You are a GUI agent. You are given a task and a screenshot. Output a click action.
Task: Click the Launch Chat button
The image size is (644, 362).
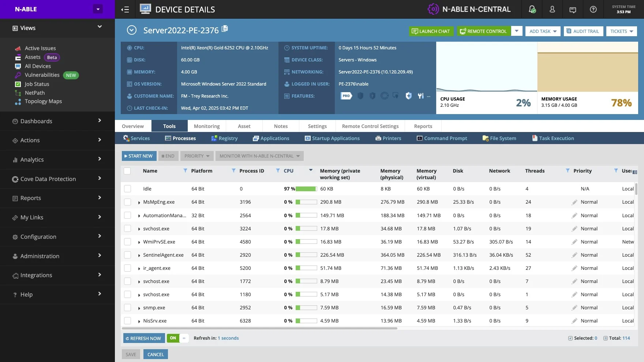tap(431, 31)
